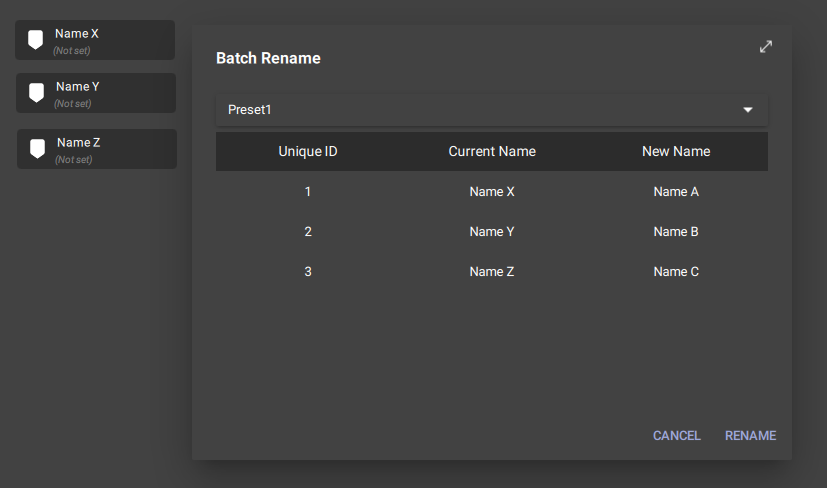Click the tag icon beside Name Y

point(36,93)
